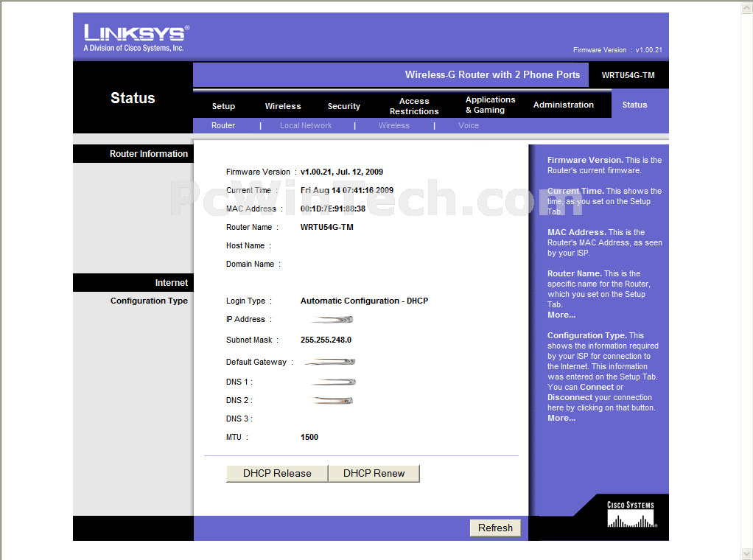Click the scrollbar down arrow
The image size is (753, 560).
point(747,554)
